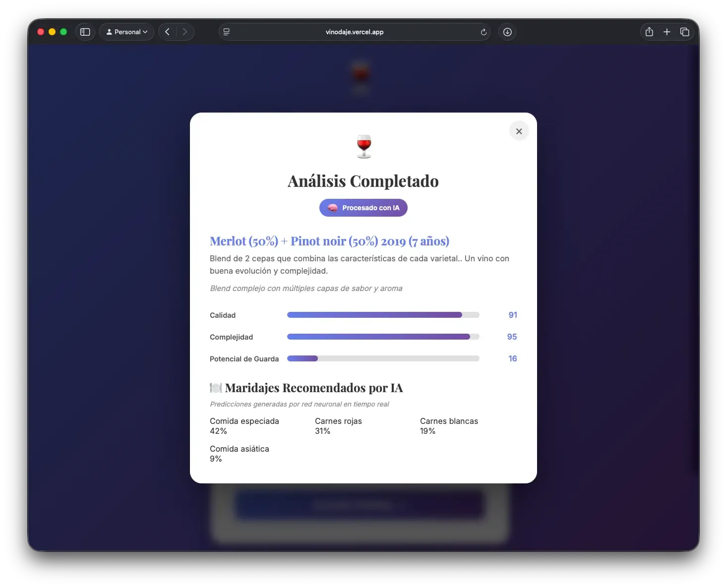Click the Predicciones generadas por red neuronal note
The height and width of the screenshot is (588, 727).
click(299, 404)
